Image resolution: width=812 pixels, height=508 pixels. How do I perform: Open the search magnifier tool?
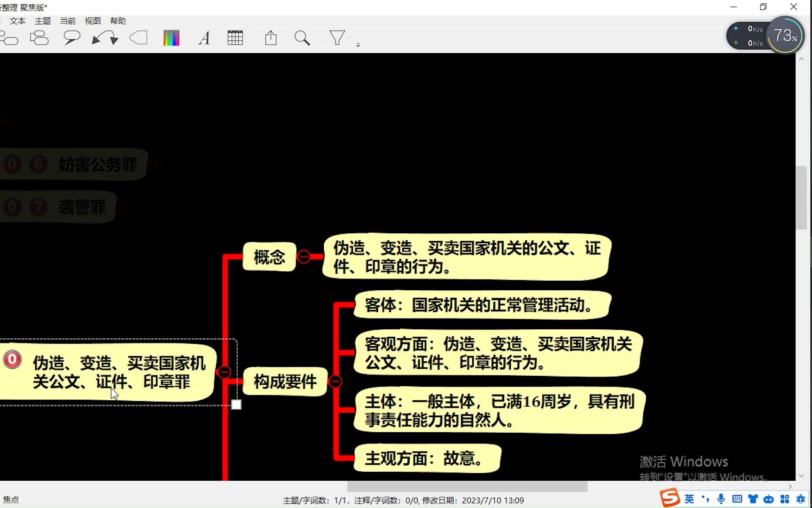(302, 38)
